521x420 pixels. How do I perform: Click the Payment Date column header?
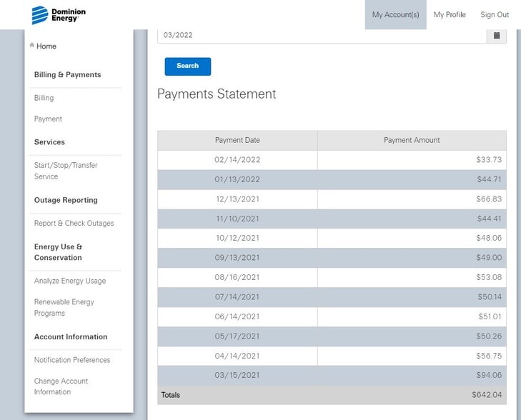(237, 140)
